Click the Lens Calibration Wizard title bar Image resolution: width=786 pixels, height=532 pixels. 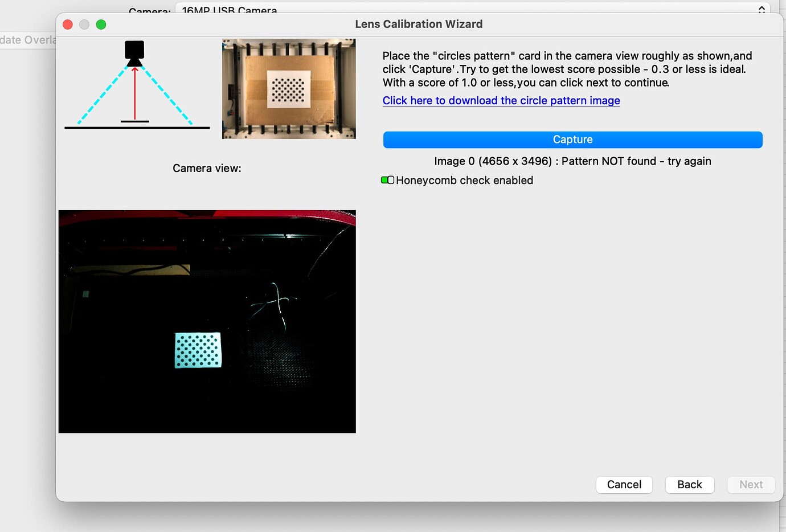click(419, 24)
